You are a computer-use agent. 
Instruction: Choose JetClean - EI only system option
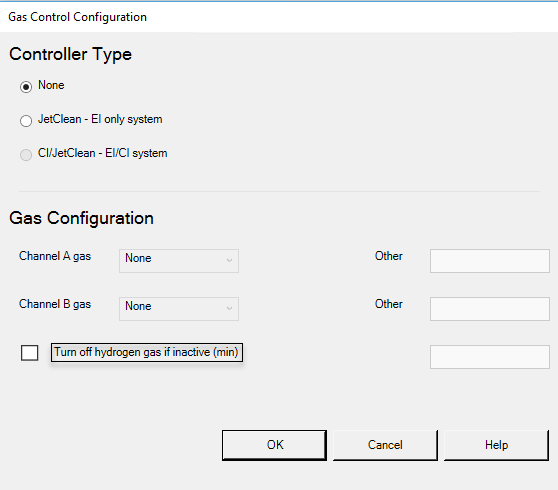(x=26, y=121)
